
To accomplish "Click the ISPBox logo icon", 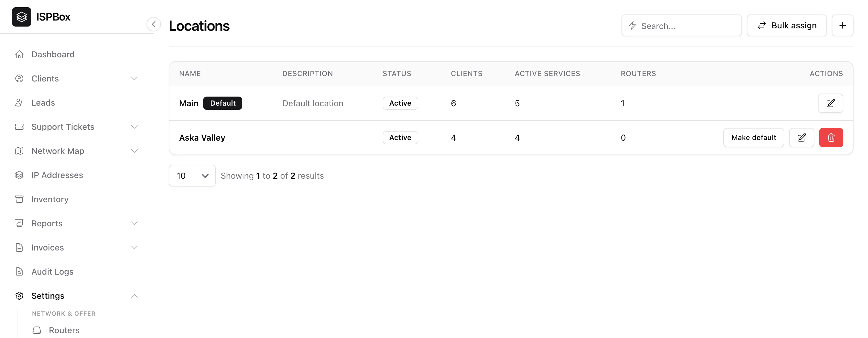I will pyautogui.click(x=22, y=17).
